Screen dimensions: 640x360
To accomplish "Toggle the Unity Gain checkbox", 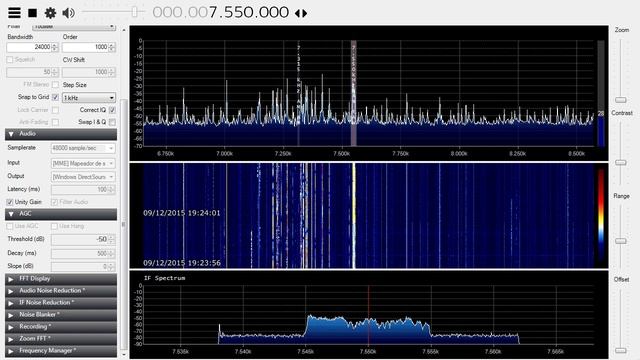I will (x=10, y=202).
